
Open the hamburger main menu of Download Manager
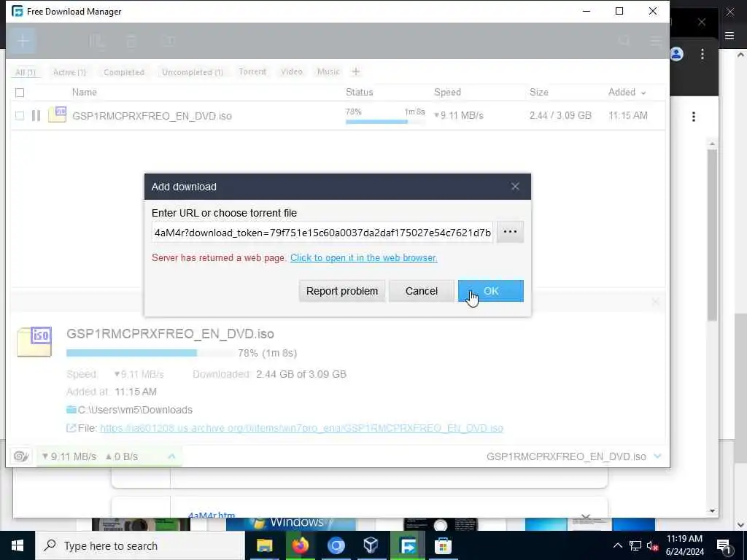coord(656,42)
